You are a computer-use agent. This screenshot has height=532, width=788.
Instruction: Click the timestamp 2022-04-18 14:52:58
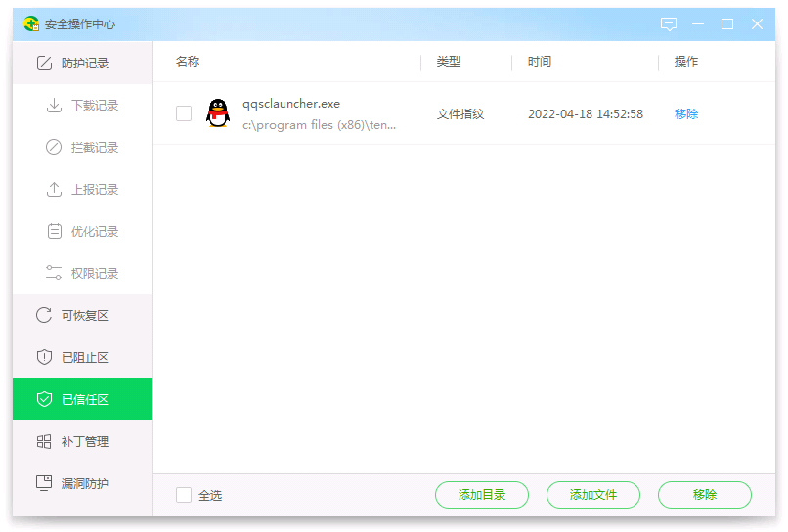coord(586,114)
